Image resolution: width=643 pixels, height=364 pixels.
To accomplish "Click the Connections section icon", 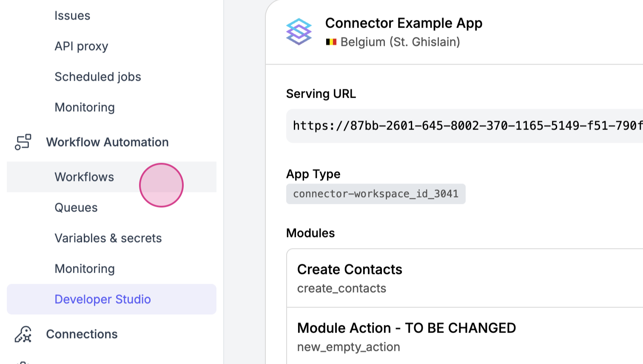I will point(23,334).
